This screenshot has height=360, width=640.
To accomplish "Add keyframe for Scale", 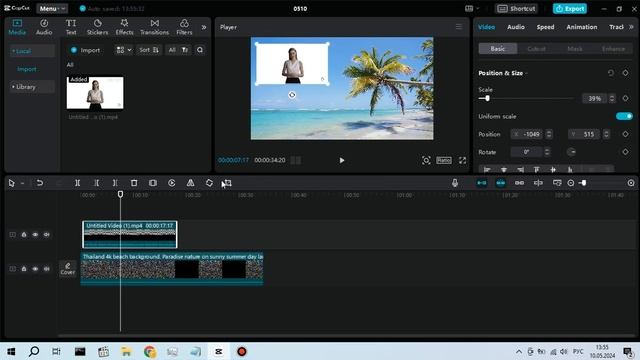I will click(625, 98).
